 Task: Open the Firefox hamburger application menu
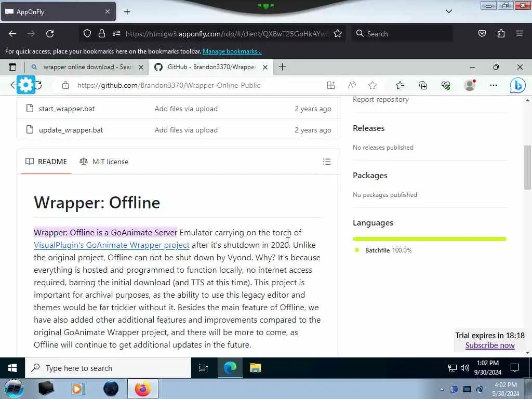pyautogui.click(x=520, y=34)
